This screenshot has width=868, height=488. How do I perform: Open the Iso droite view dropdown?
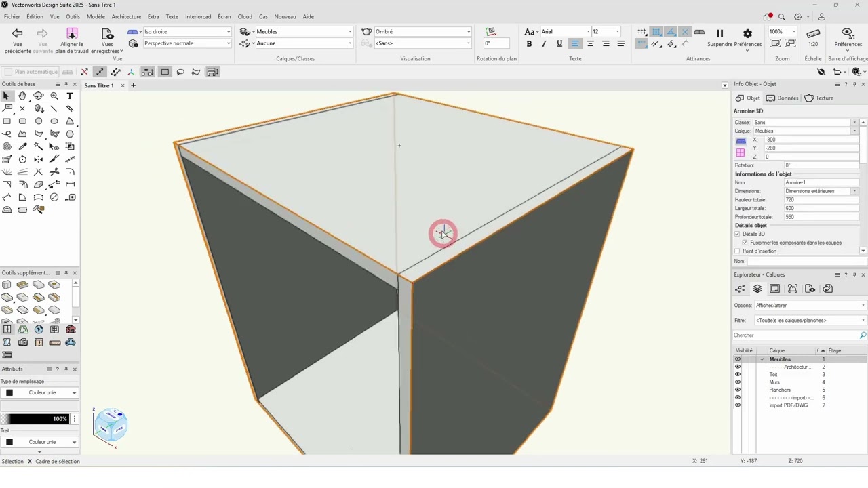(x=186, y=32)
